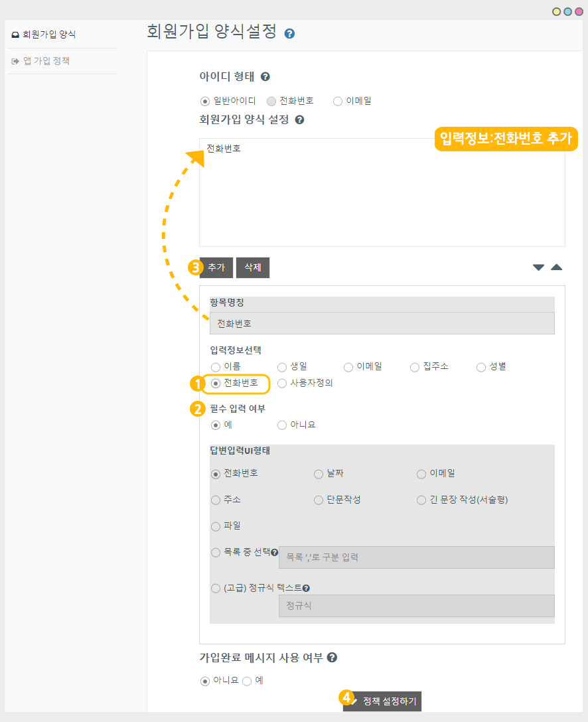588x722 pixels.
Task: Click the 추가 button
Action: coord(216,267)
